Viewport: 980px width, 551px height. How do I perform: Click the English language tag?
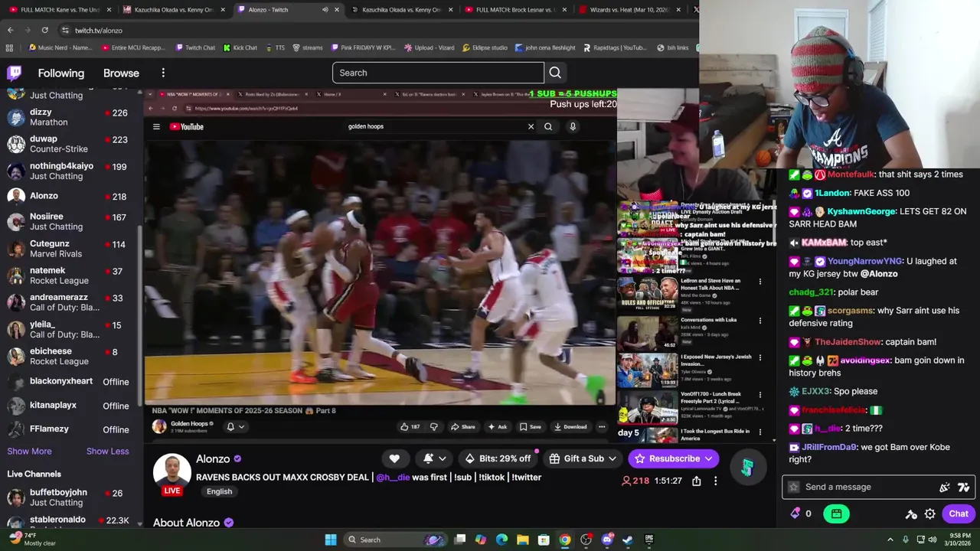pyautogui.click(x=219, y=491)
